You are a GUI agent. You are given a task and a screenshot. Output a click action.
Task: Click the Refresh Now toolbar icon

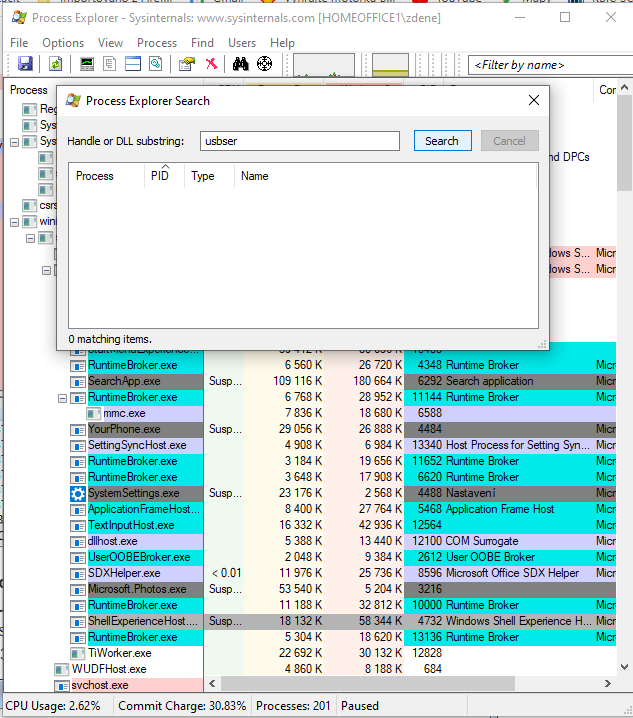pyautogui.click(x=55, y=64)
